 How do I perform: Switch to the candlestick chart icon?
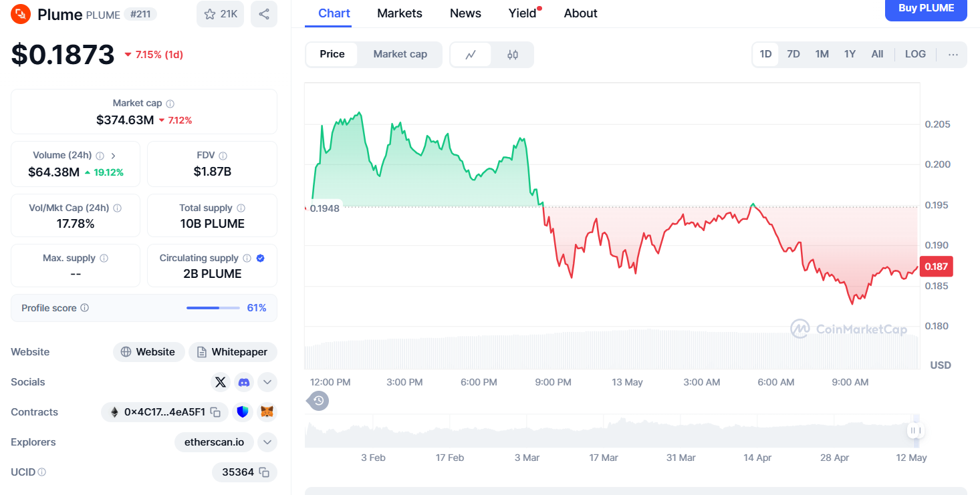513,55
